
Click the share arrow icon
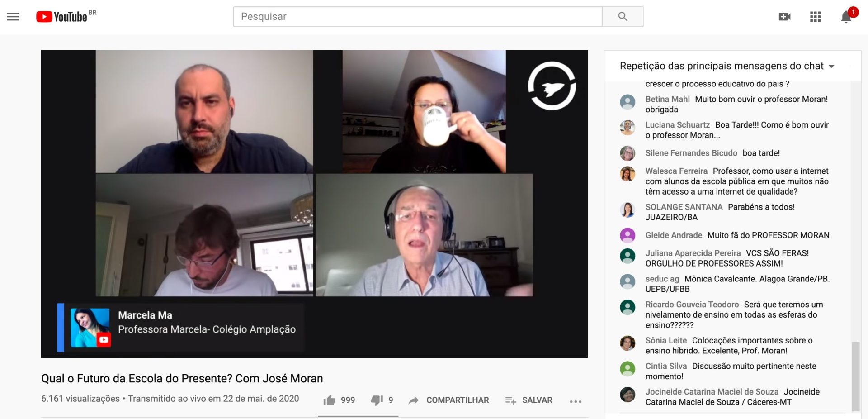(413, 400)
